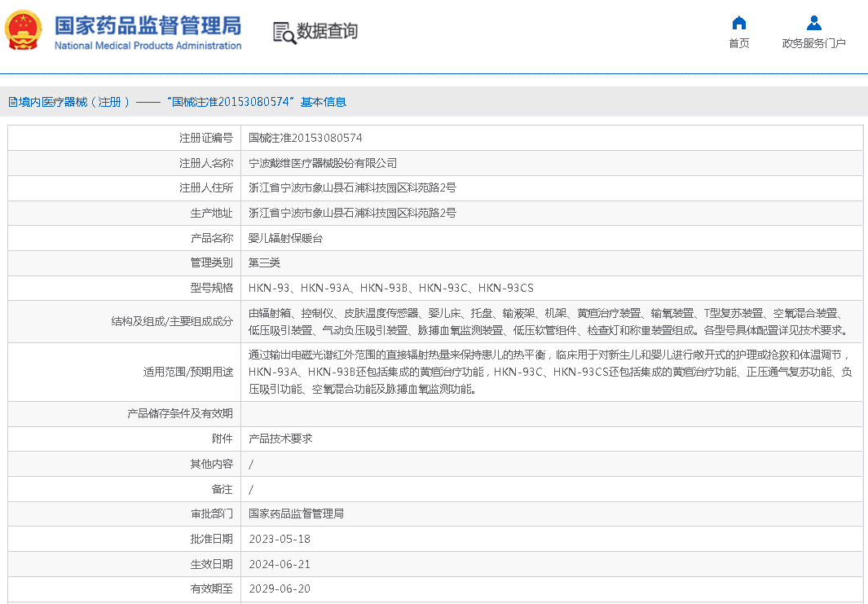Click the national emblem logo
Screen dimensions: 868x604
(x=24, y=30)
